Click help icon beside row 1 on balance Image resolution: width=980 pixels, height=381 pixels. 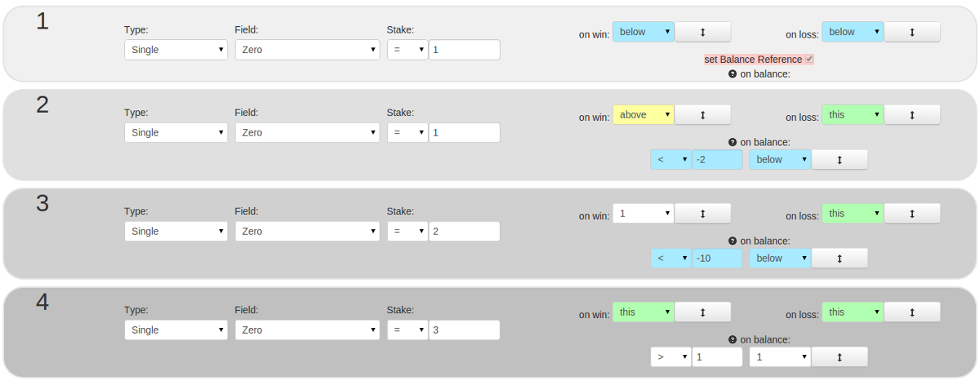click(x=733, y=74)
